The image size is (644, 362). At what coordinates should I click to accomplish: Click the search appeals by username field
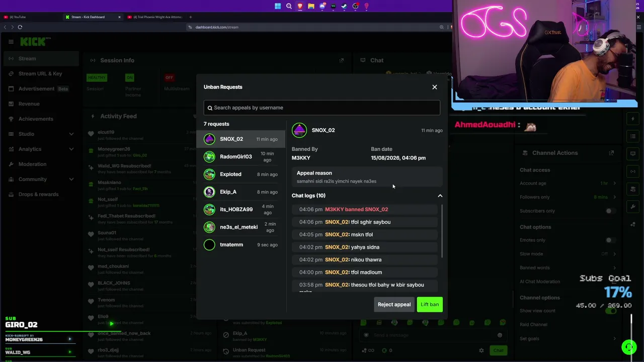pos(322,108)
